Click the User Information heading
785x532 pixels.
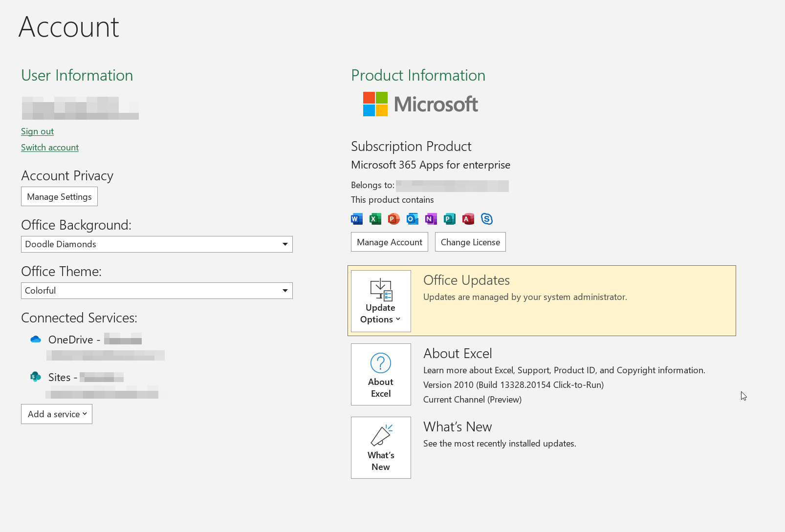click(77, 75)
